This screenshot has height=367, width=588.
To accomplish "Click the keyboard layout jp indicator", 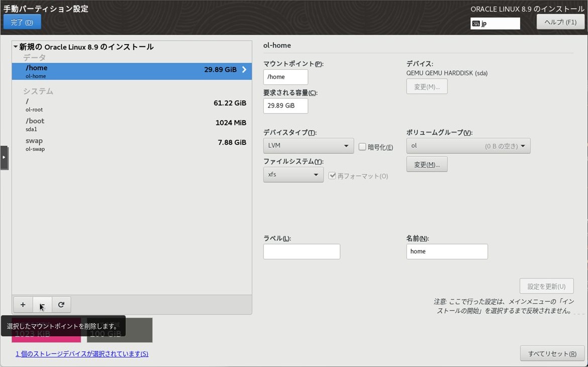I will 495,23.
